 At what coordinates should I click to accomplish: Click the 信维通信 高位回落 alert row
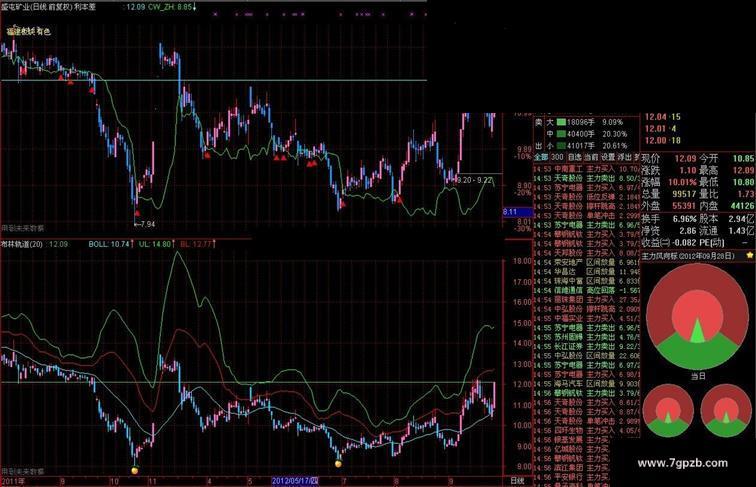pyautogui.click(x=587, y=290)
